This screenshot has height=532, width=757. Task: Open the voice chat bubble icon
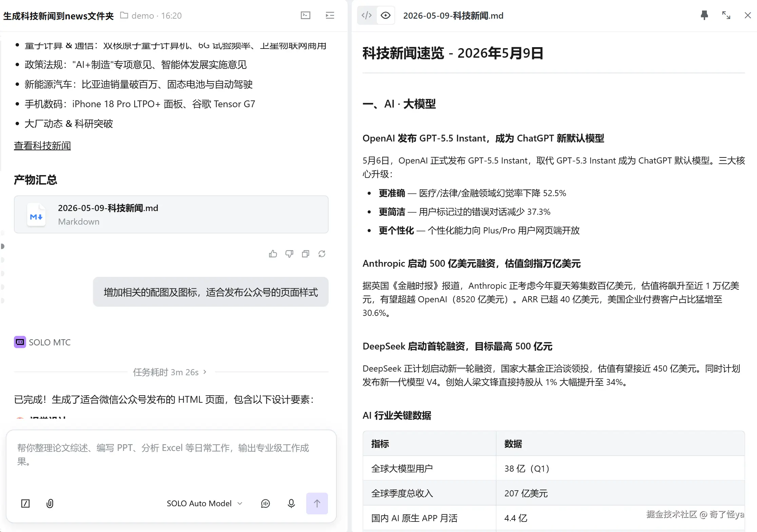point(266,503)
